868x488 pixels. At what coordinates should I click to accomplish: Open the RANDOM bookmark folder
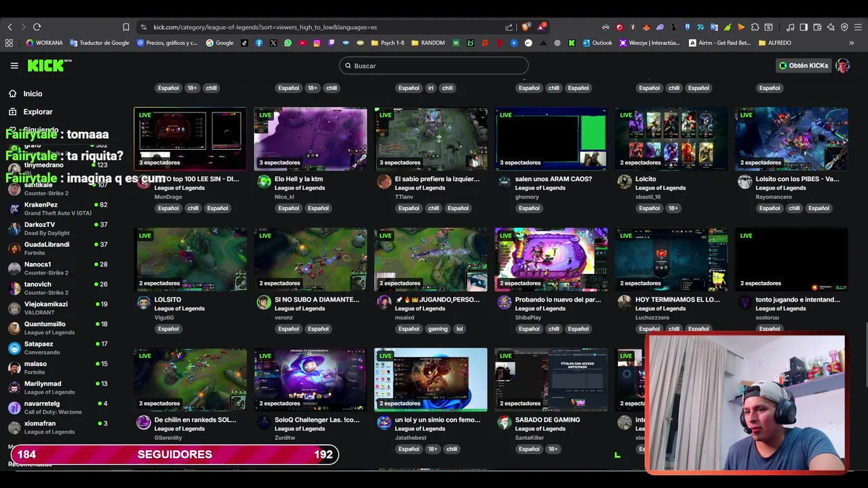428,43
